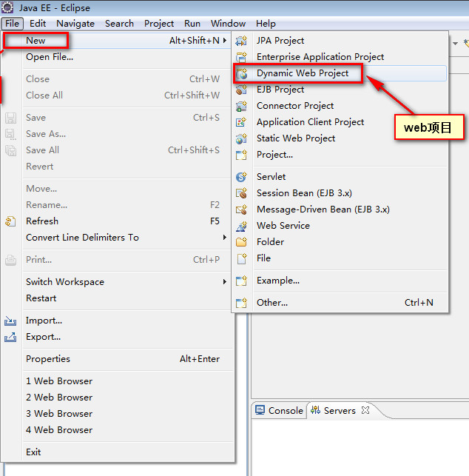Viewport: 469px width, 476px height.
Task: Click the Message-Driven Bean icon
Action: tap(241, 209)
